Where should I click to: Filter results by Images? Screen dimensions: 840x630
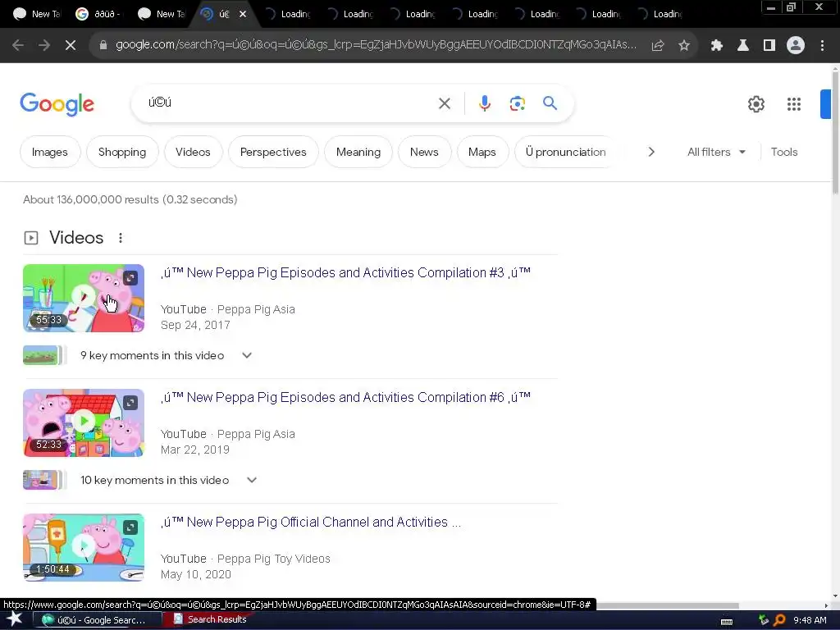pyautogui.click(x=50, y=152)
